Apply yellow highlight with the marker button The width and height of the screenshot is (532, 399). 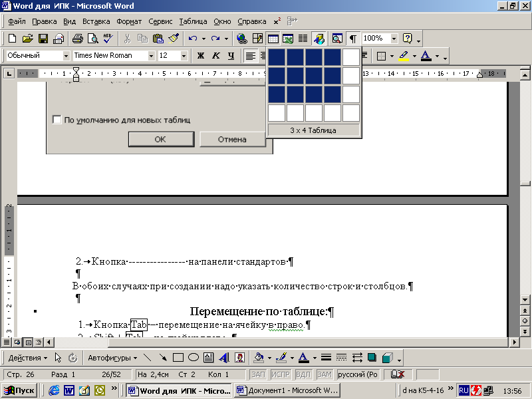[404, 56]
